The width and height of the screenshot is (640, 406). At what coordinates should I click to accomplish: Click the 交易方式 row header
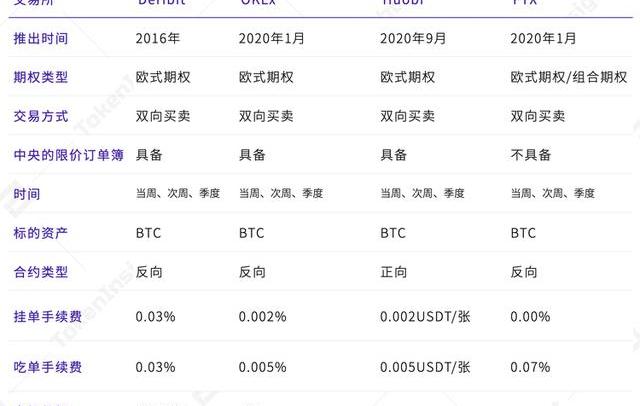(x=41, y=116)
